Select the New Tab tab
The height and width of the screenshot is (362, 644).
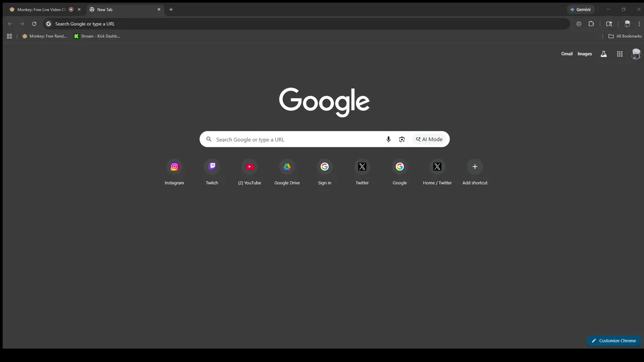pyautogui.click(x=125, y=10)
